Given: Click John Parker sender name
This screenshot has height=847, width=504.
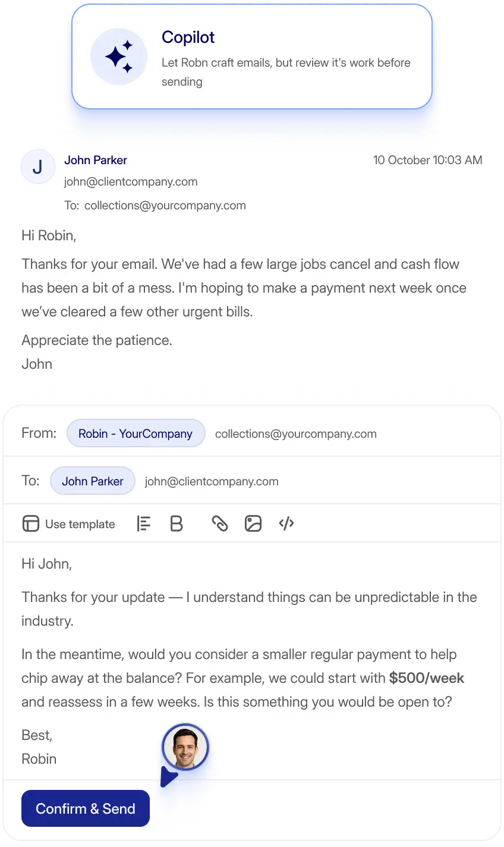Looking at the screenshot, I should coord(96,160).
